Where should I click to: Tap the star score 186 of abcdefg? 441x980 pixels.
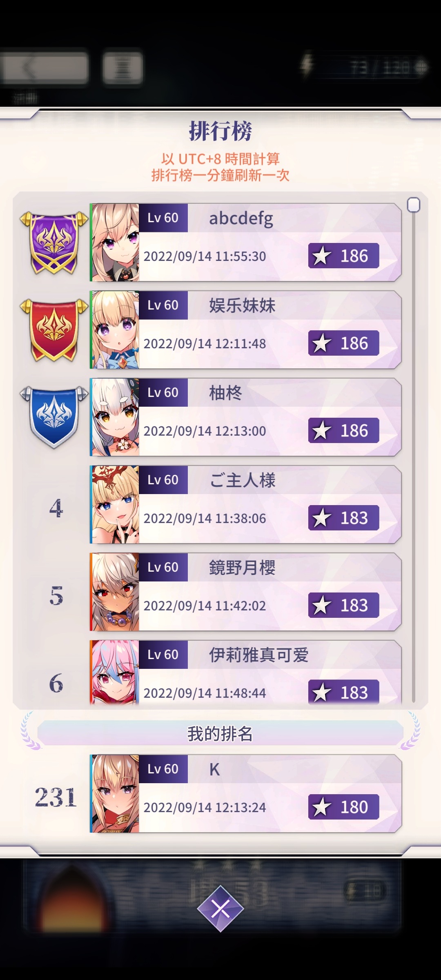pyautogui.click(x=343, y=256)
